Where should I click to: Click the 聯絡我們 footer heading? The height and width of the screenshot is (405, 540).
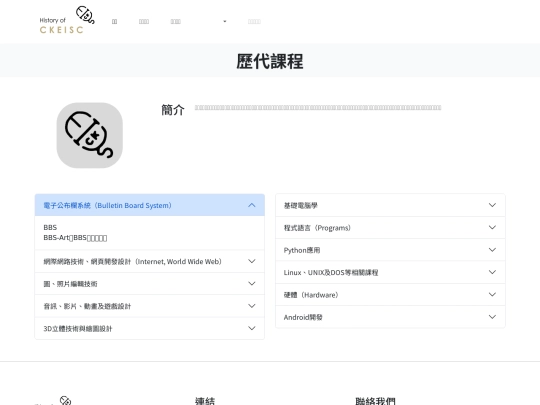(x=375, y=401)
